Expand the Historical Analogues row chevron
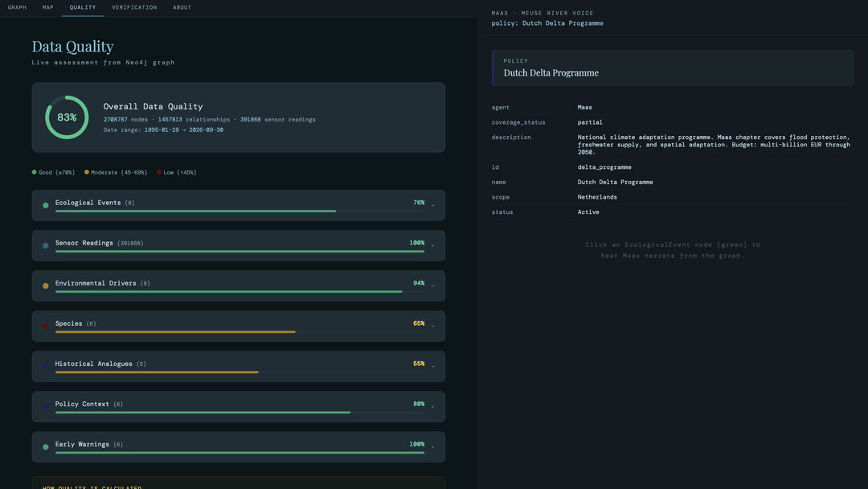Screen dimensions: 868x489 pyautogui.click(x=433, y=366)
